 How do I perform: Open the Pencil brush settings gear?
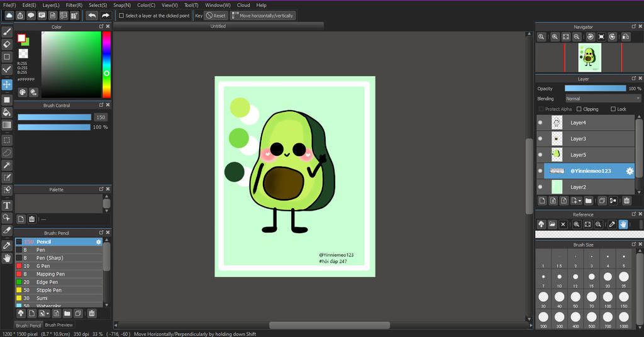[x=98, y=241]
